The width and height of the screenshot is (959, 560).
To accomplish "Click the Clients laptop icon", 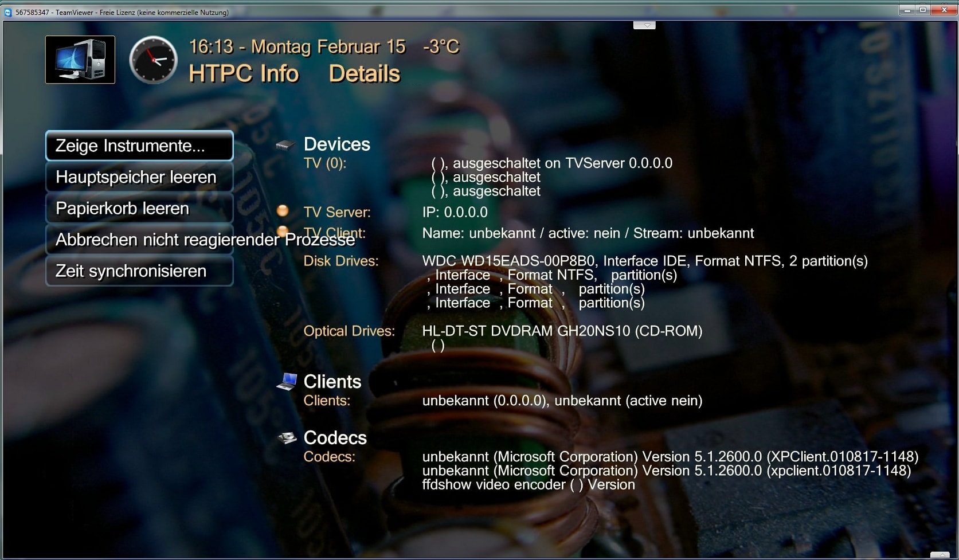I will point(287,382).
